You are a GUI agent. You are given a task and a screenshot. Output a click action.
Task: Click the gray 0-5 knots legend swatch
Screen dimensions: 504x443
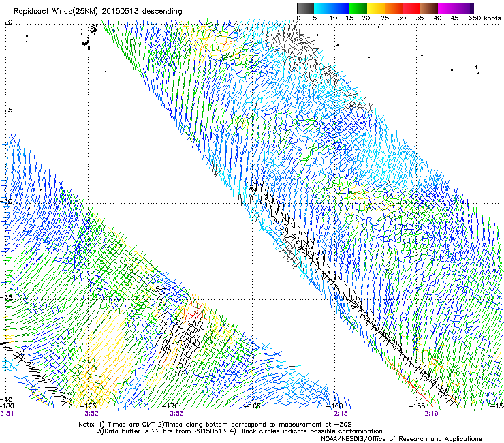[x=305, y=8]
